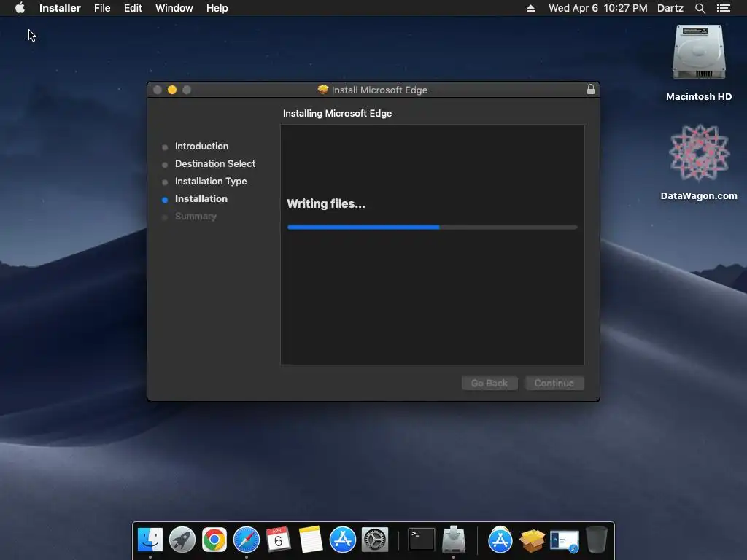Click the Installing Microsoft Edge heading
This screenshot has height=560, width=747.
pos(337,113)
